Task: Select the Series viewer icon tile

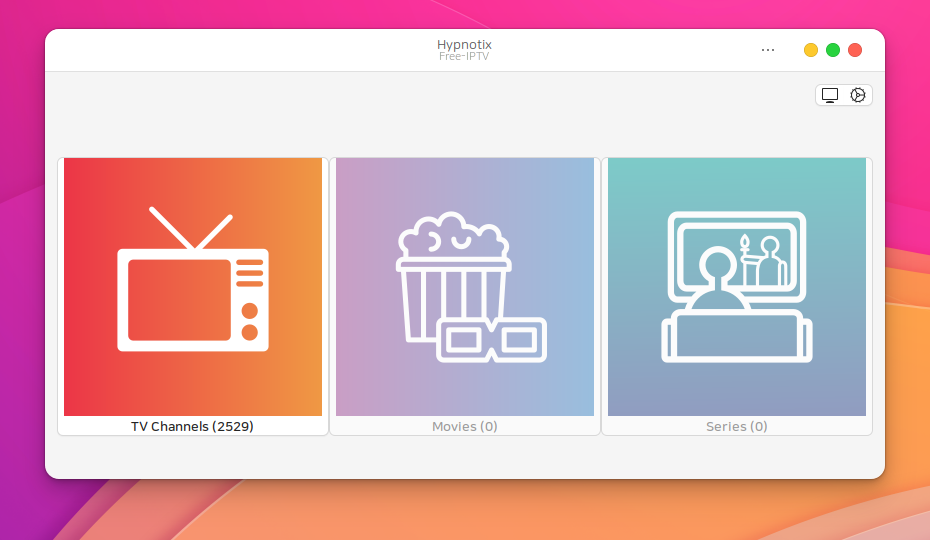Action: pyautogui.click(x=737, y=287)
